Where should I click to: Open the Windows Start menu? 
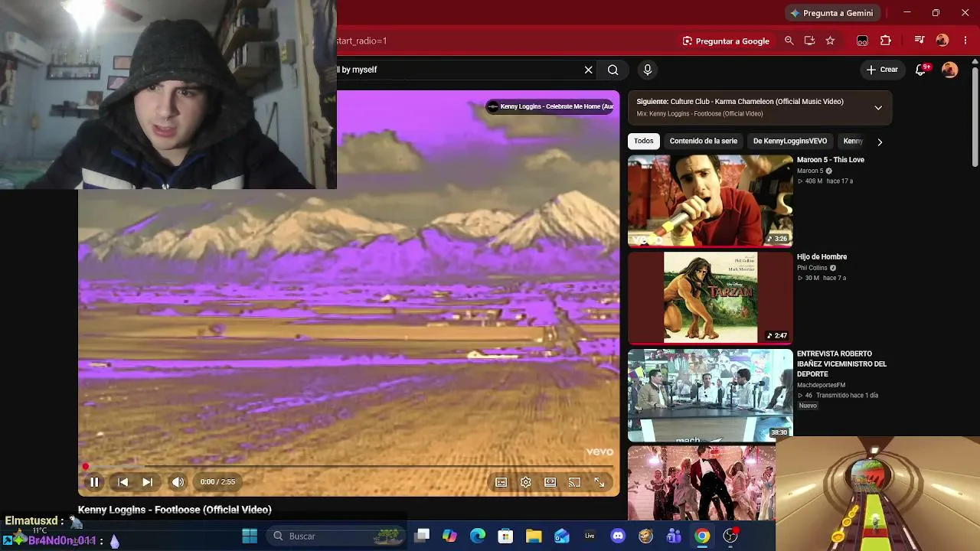point(250,536)
